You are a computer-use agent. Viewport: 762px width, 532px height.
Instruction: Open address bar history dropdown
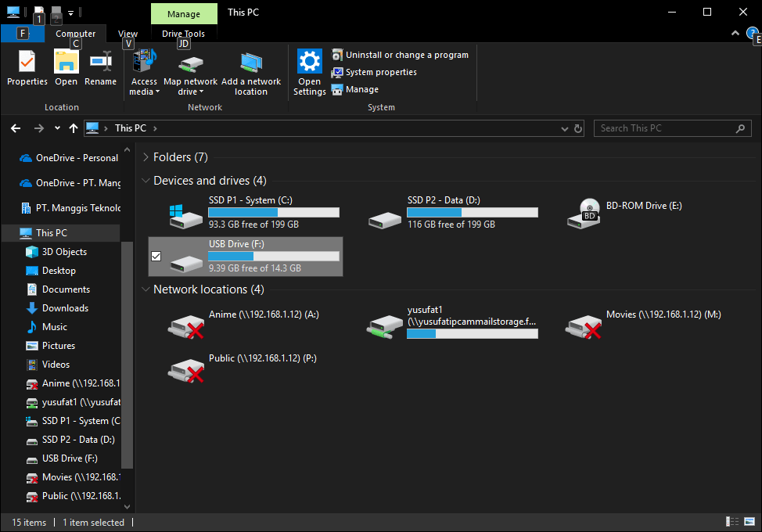tap(564, 129)
